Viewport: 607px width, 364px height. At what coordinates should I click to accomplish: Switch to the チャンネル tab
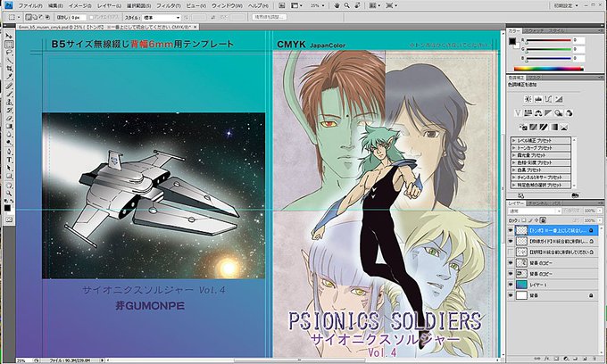[x=537, y=203]
